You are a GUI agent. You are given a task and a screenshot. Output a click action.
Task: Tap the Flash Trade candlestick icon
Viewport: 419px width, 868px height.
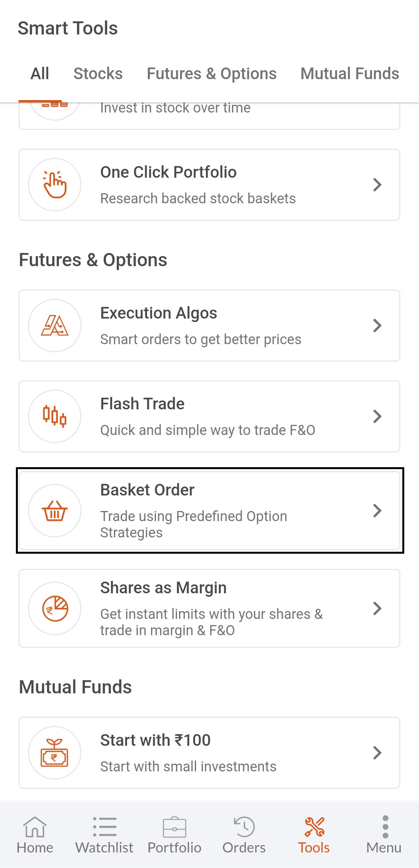(x=55, y=416)
